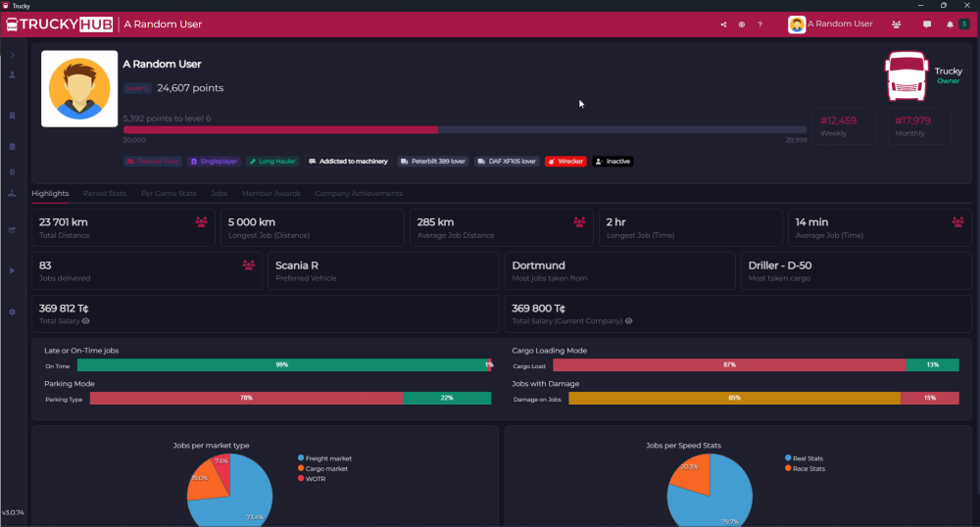
Task: Open the bookmark icon in the sidebar
Action: point(12,116)
